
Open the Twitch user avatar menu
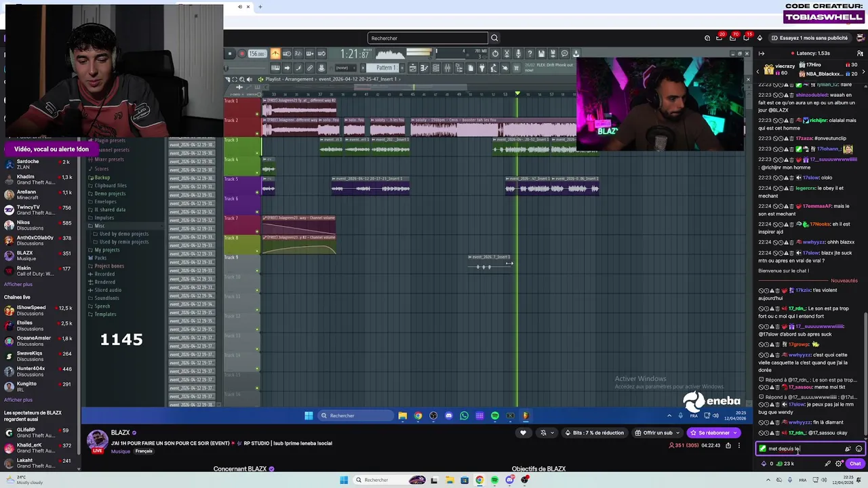coord(861,38)
